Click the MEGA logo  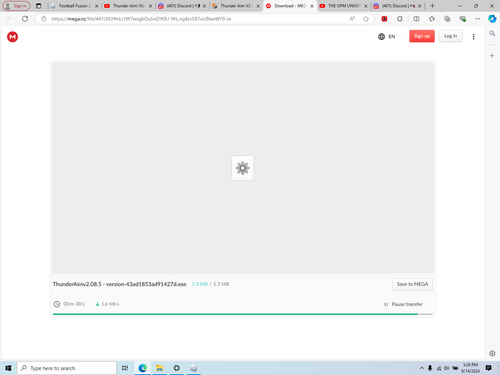[x=12, y=37]
